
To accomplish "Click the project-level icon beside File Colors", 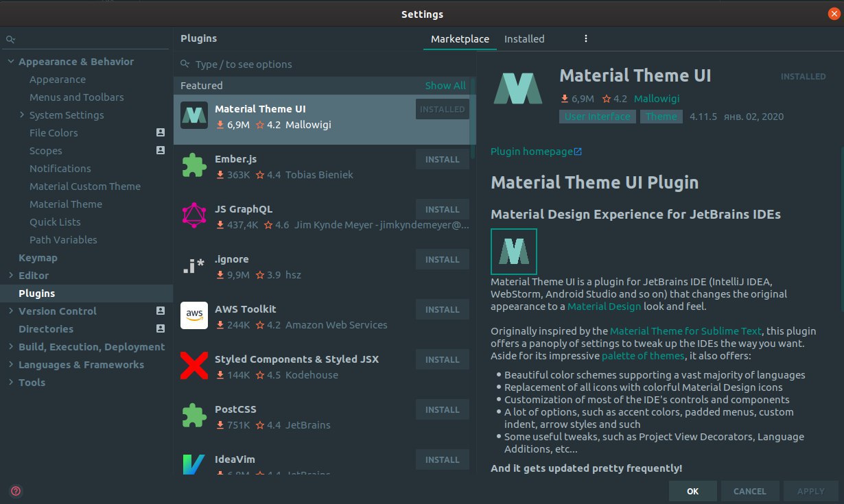I will 161,132.
